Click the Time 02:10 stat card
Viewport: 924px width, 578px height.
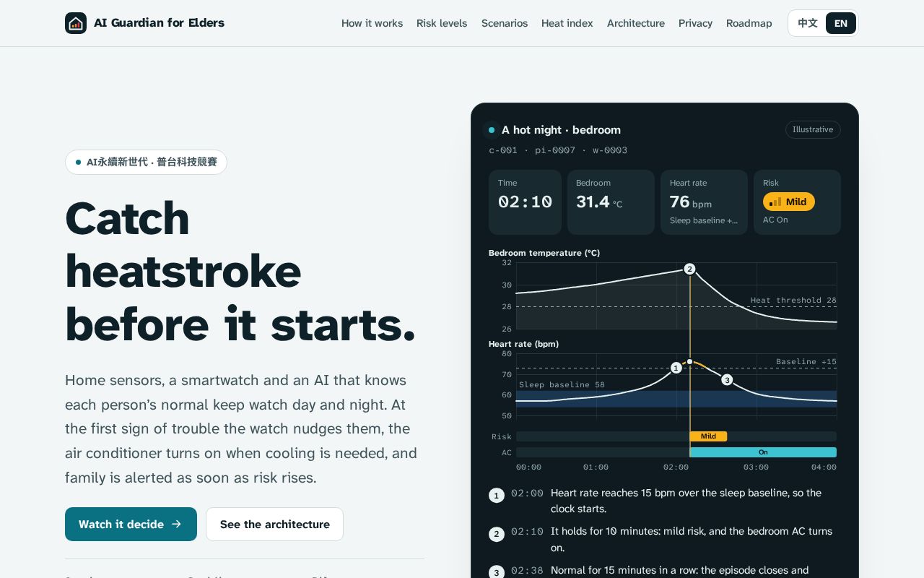(x=525, y=202)
